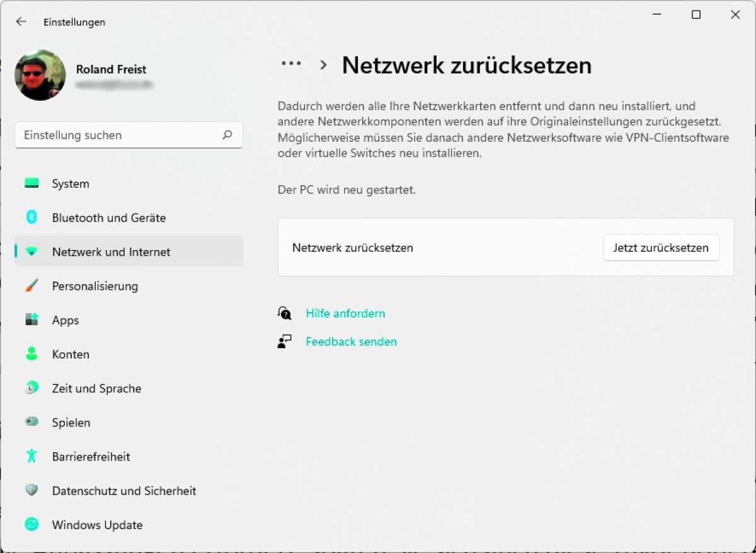This screenshot has width=756, height=553.
Task: Open Datenschutz und Sicherheit via the shield icon
Action: click(x=31, y=491)
